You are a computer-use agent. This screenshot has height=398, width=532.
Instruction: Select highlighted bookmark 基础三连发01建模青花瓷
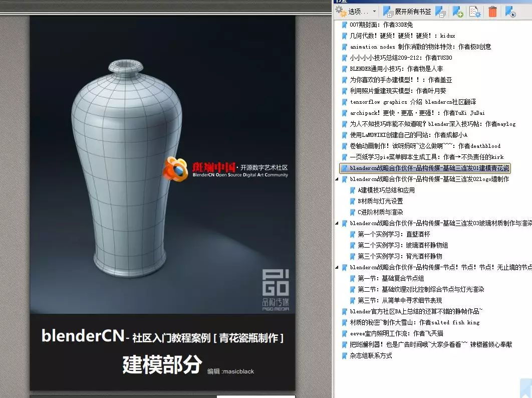(425, 168)
